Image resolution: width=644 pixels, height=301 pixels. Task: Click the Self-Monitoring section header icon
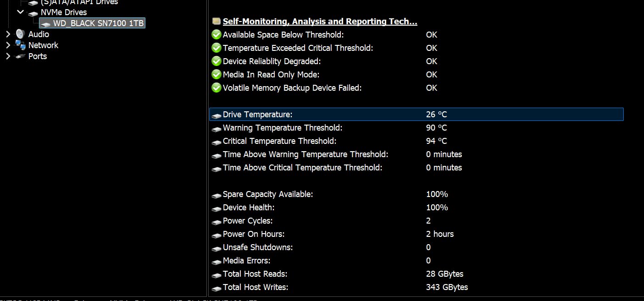pyautogui.click(x=217, y=22)
